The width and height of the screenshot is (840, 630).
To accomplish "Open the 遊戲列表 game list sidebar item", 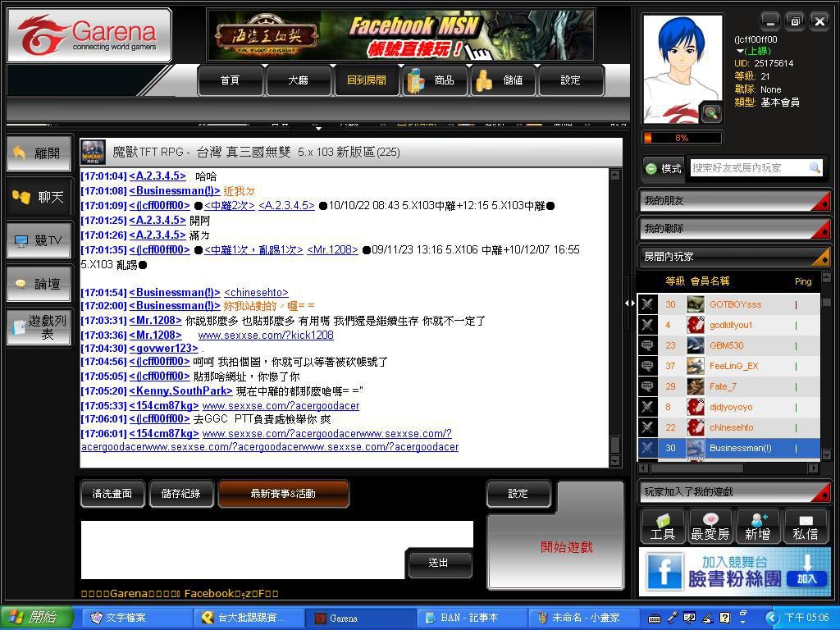I will pyautogui.click(x=39, y=327).
